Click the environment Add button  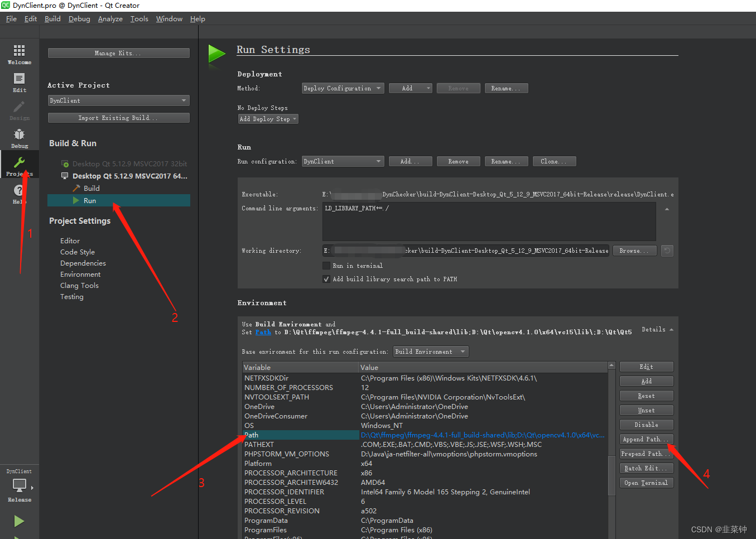(646, 381)
